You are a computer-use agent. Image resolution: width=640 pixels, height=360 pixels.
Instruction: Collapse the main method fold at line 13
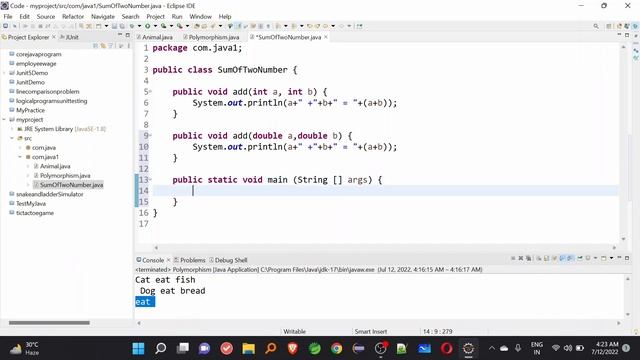pos(151,180)
